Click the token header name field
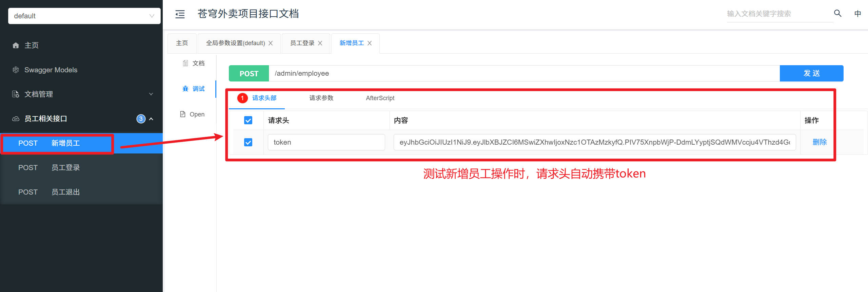This screenshot has width=868, height=292. tap(326, 142)
